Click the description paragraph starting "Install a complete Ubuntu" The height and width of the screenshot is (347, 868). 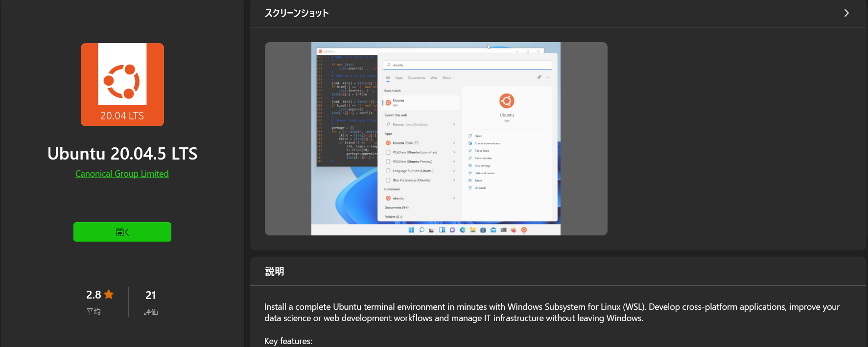coord(552,312)
